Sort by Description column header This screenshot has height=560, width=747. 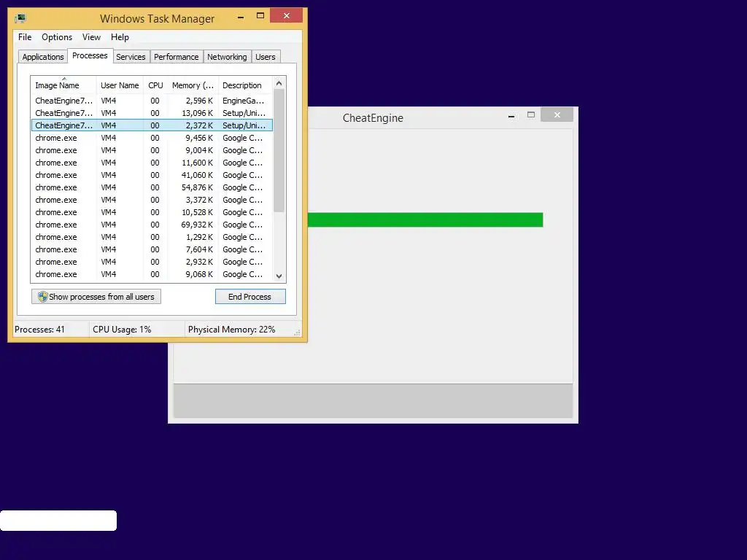point(245,85)
